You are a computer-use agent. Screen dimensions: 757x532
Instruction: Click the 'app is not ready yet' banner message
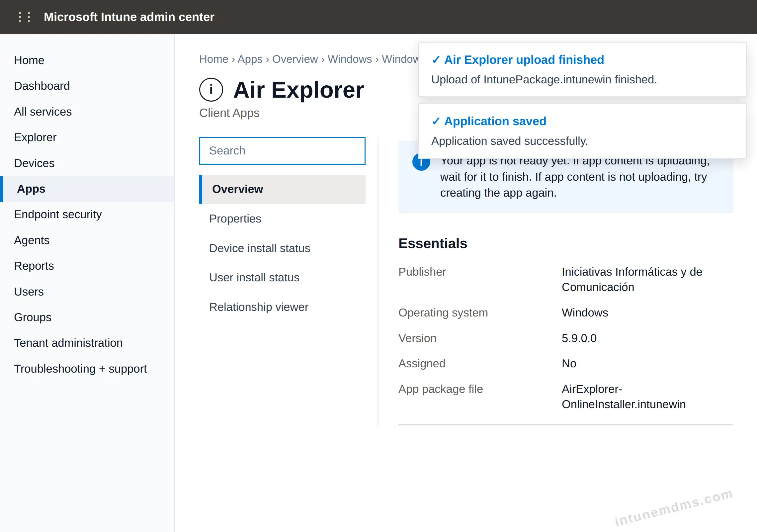(x=575, y=177)
